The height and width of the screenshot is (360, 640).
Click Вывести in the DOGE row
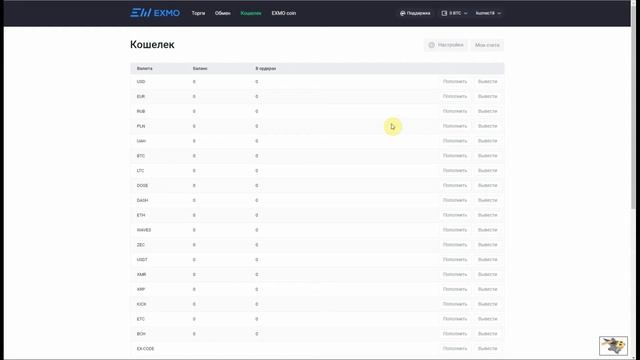pos(487,185)
